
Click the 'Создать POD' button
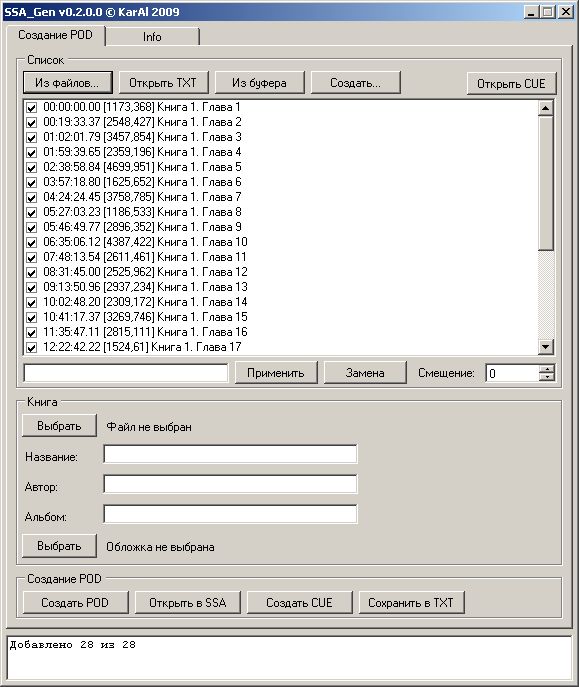coord(75,602)
